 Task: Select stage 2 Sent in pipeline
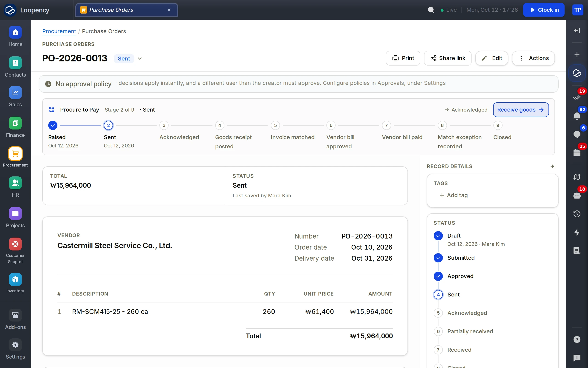(x=108, y=125)
